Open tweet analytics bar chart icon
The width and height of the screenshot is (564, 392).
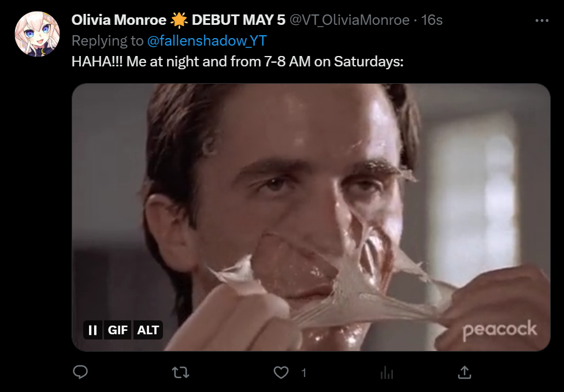[x=387, y=373]
